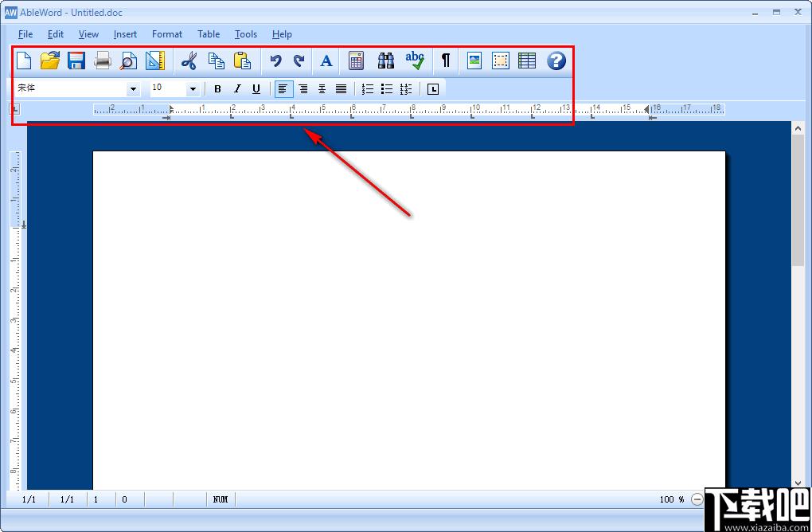This screenshot has height=532, width=812.
Task: Paste from the clipboard icon
Action: [x=242, y=61]
